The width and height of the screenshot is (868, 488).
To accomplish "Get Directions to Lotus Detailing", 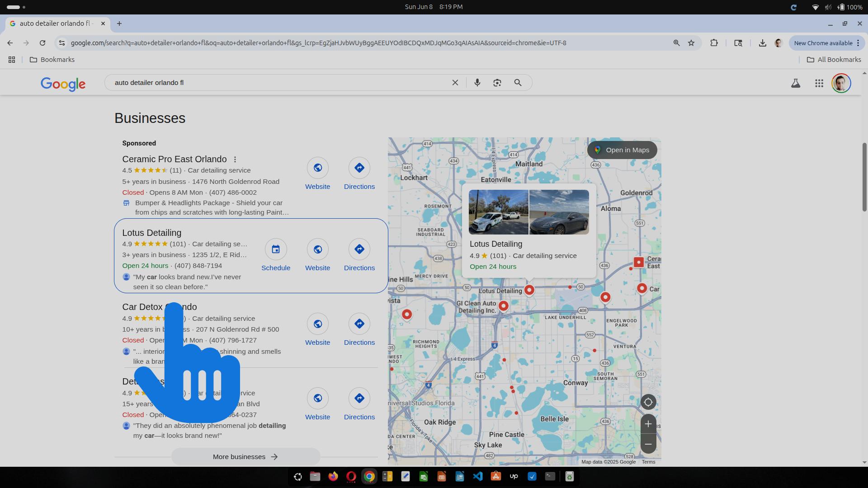I will pos(359,255).
